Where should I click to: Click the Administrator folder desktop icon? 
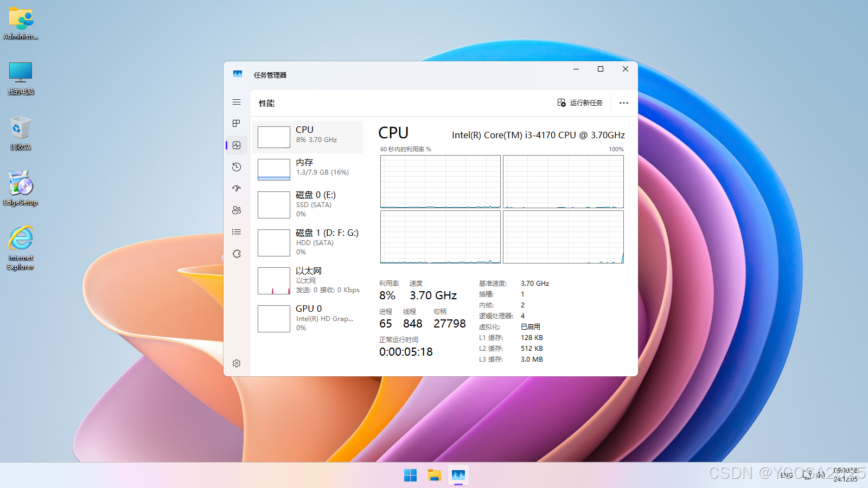pos(21,23)
